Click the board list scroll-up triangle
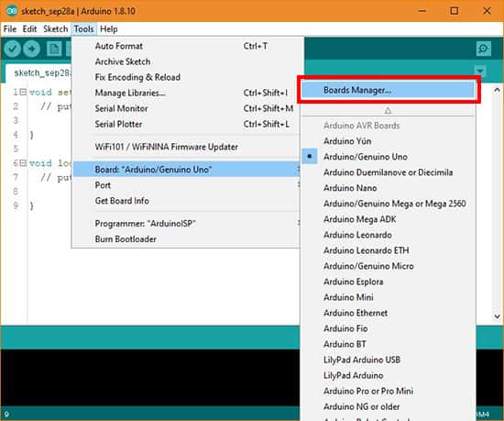The height and width of the screenshot is (421, 504). coord(388,111)
